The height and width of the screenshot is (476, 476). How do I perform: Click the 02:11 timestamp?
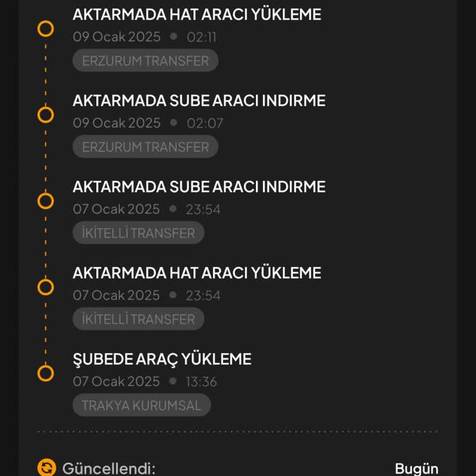coord(201,37)
